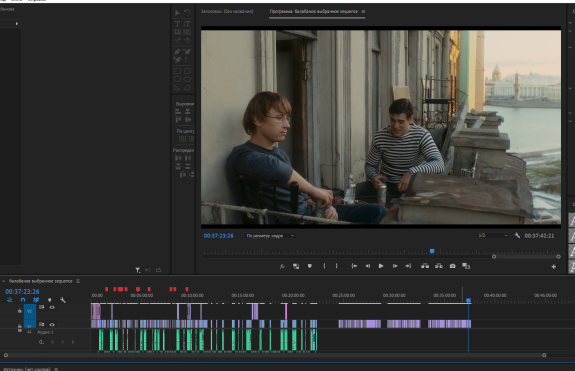The width and height of the screenshot is (575, 371).
Task: Switch to the untitled title tab
Action: 227,11
